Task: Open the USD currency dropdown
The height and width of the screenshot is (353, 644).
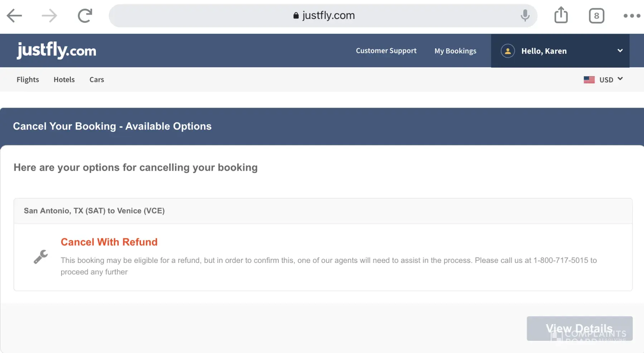Action: [611, 79]
